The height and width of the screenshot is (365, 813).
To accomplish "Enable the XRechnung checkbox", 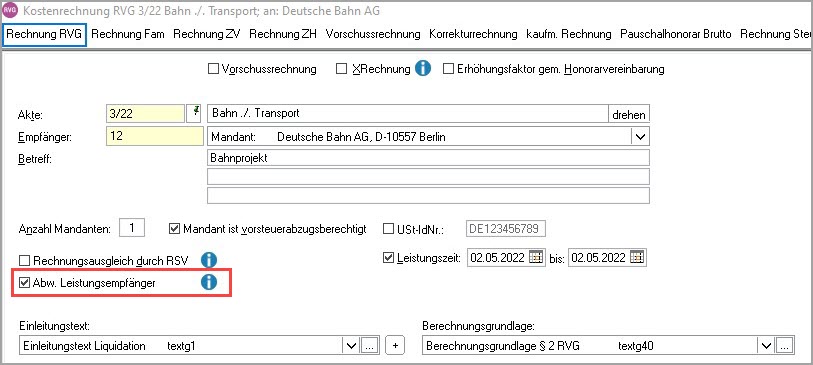I will 341,68.
